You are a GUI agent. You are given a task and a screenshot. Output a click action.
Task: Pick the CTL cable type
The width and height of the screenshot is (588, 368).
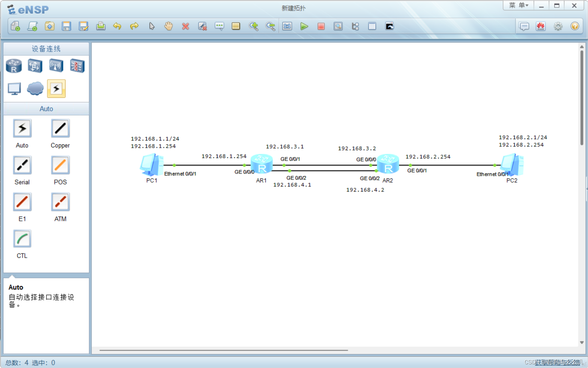click(x=22, y=239)
